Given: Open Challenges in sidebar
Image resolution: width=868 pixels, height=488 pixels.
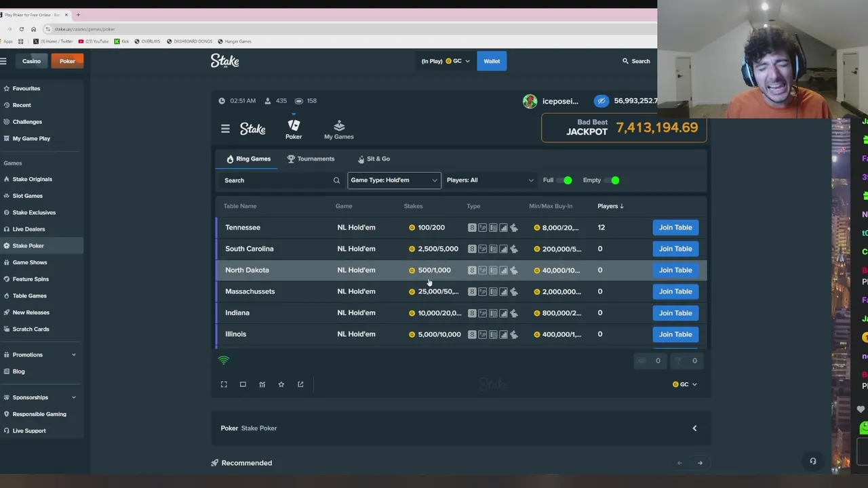Looking at the screenshot, I should pos(41,122).
